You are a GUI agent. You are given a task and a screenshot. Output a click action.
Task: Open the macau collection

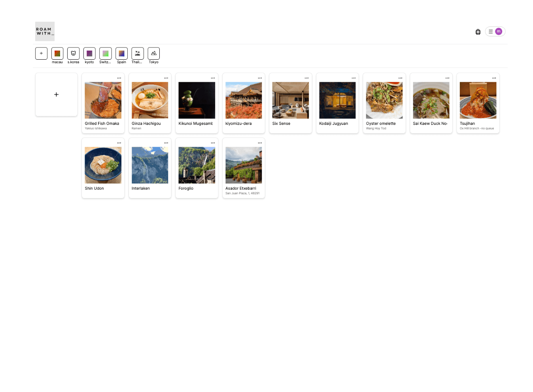pos(57,53)
